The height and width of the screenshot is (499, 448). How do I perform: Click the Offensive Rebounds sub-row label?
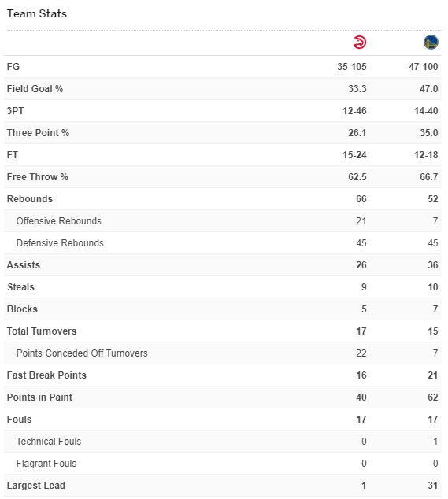[58, 221]
